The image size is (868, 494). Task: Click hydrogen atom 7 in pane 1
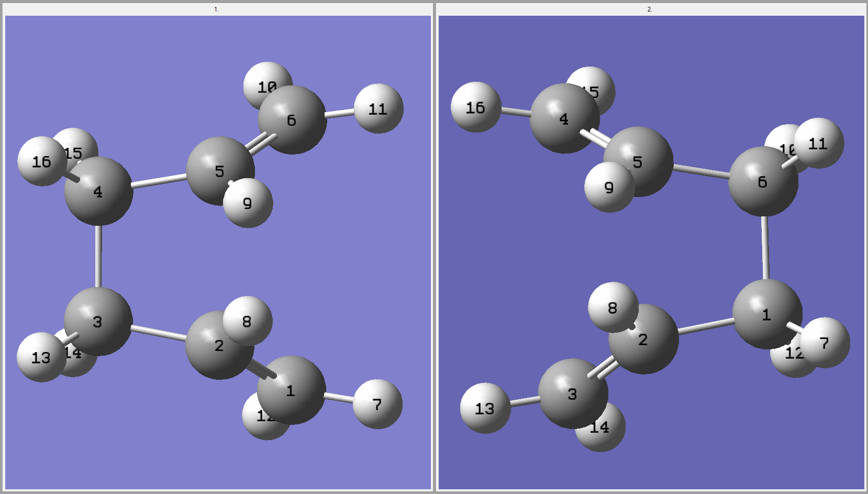point(377,404)
